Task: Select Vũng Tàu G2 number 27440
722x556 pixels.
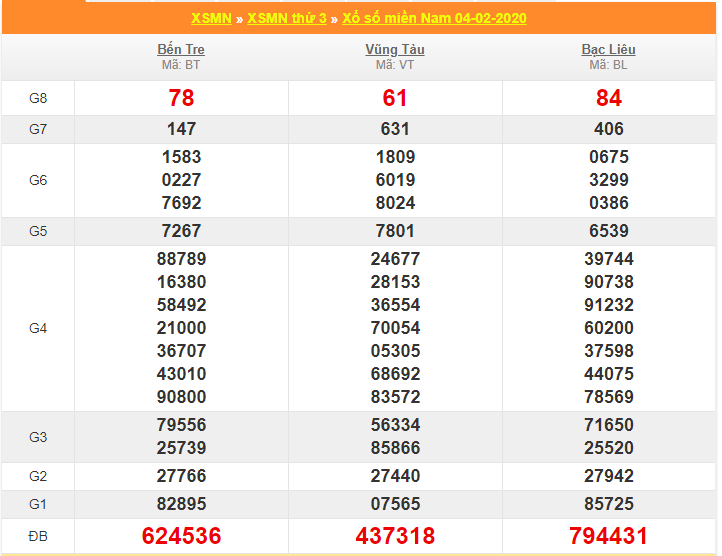Action: (x=395, y=477)
